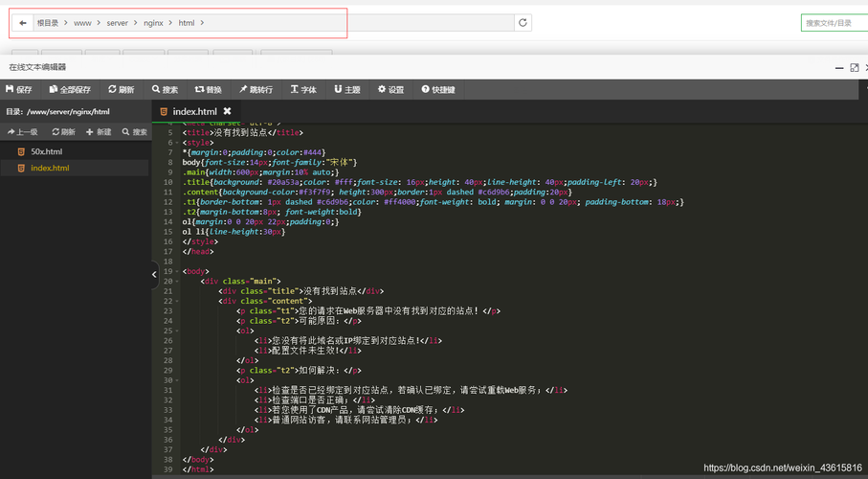Go to the server breadcrumb folder

pyautogui.click(x=118, y=23)
